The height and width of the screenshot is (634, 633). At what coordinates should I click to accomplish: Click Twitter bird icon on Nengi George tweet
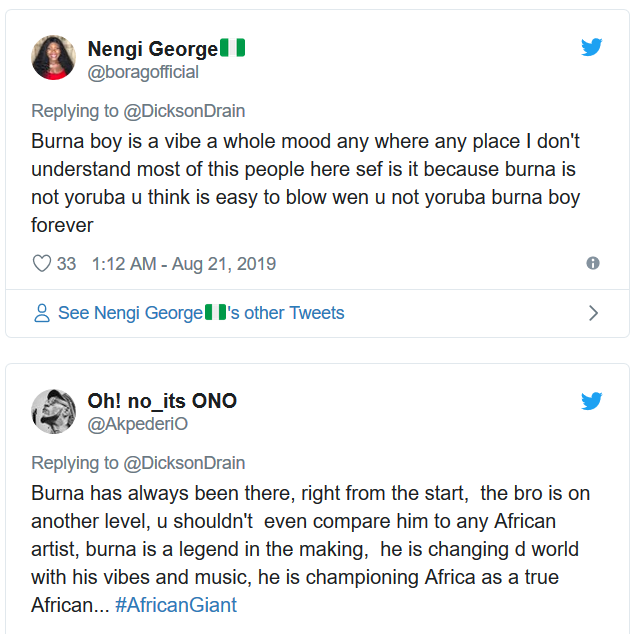(x=592, y=47)
